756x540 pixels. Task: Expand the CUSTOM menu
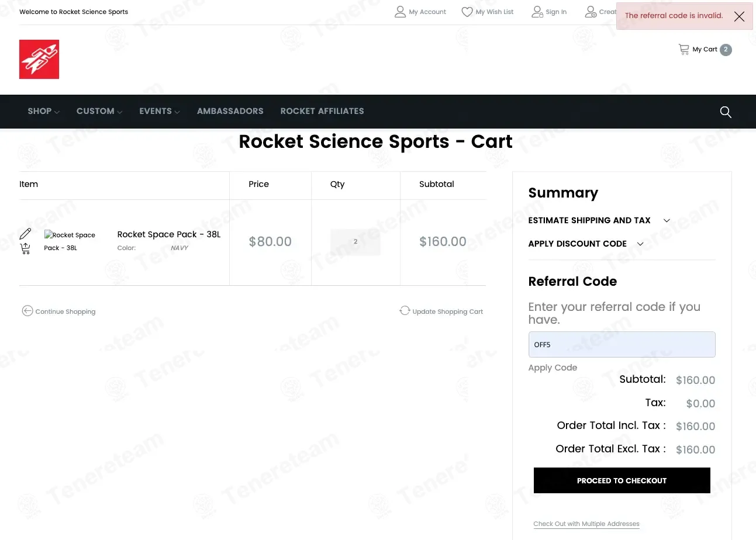click(x=99, y=111)
